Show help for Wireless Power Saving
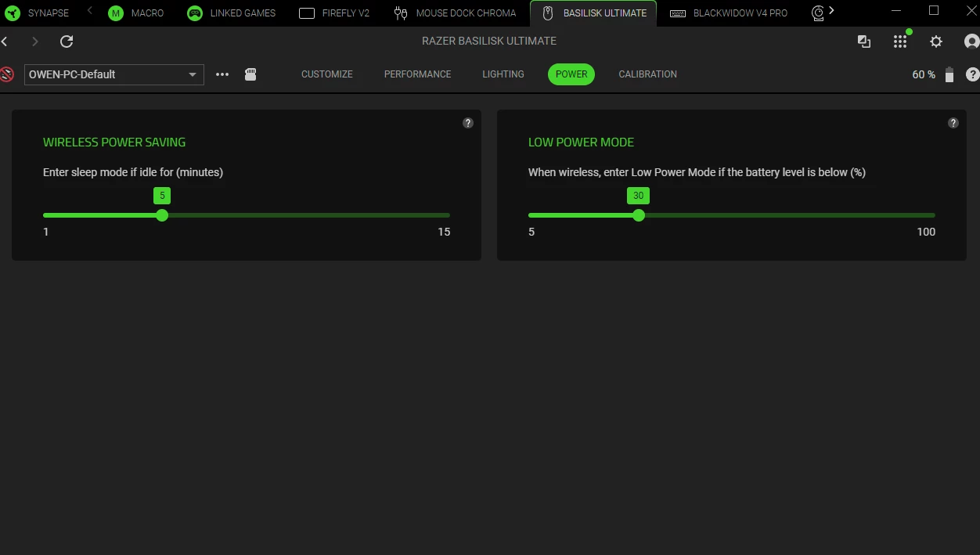Viewport: 980px width, 555px height. 468,123
